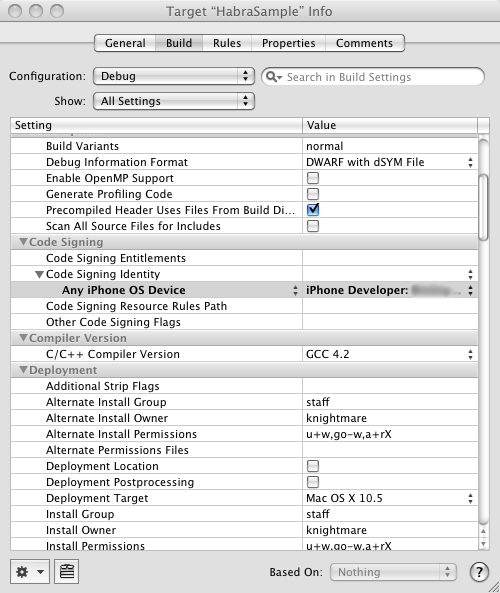
Task: Collapse the Deployment section
Action: pyautogui.click(x=23, y=369)
